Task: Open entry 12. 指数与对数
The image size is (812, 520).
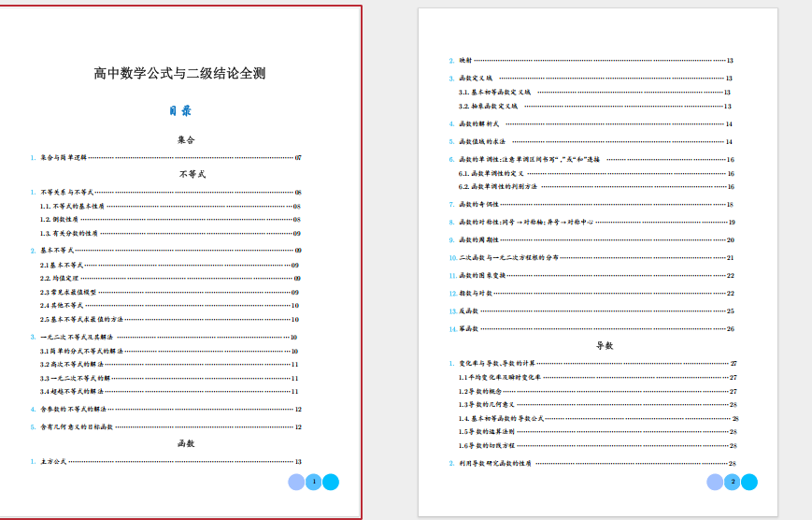Action: 591,293
